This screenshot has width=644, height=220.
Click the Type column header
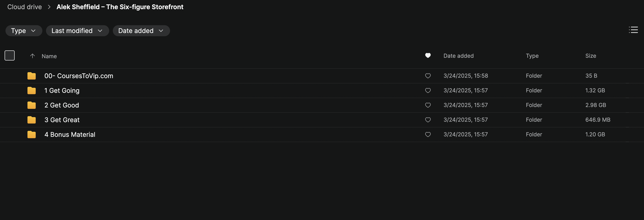(532, 56)
